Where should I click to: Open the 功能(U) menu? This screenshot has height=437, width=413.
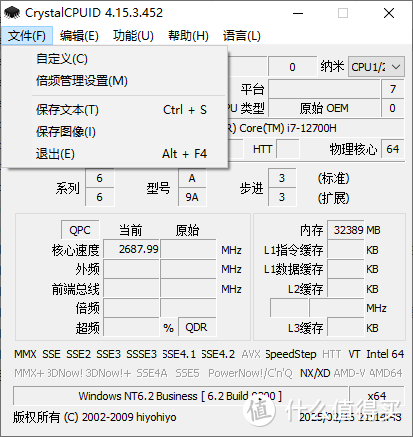133,35
